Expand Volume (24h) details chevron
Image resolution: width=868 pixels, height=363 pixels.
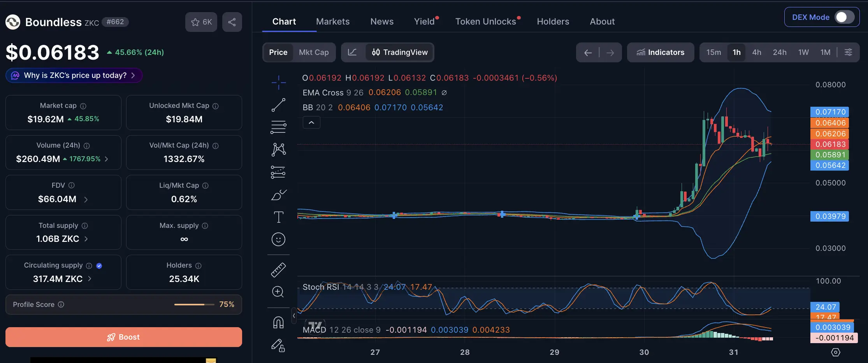107,159
